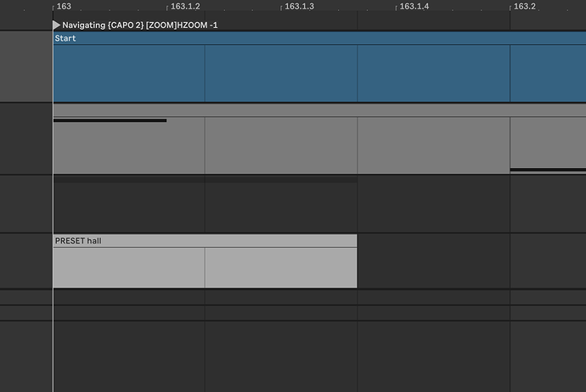Jump to ruler position 163.2

click(524, 6)
